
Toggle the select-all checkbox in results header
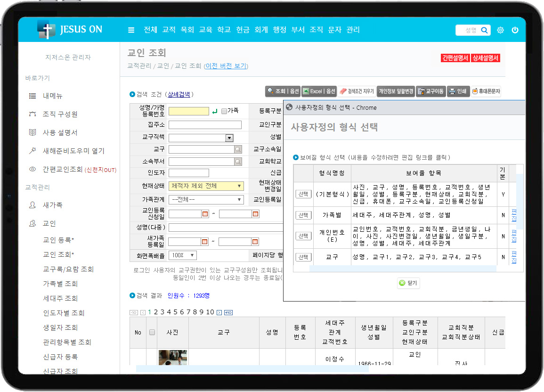point(152,332)
